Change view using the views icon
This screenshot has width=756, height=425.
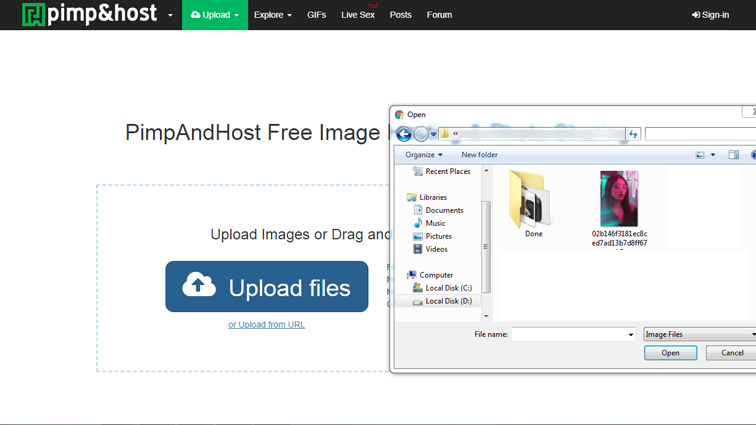pos(700,155)
